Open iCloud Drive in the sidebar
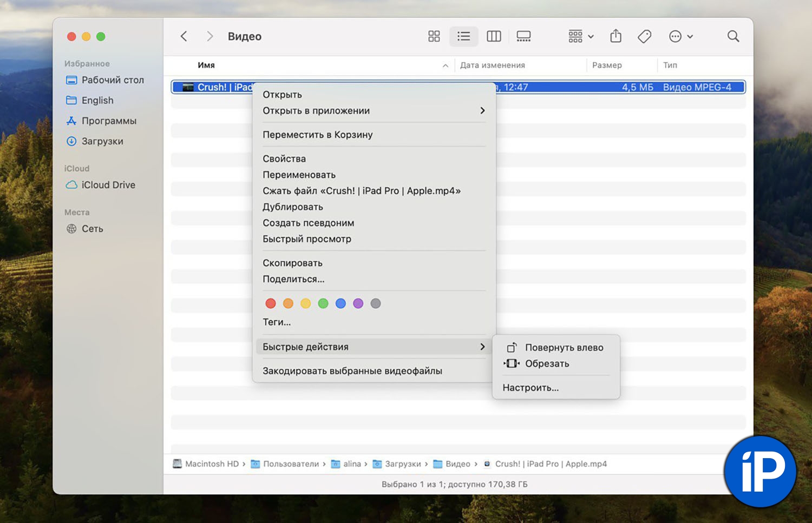Screen dimensions: 812x523 108,185
